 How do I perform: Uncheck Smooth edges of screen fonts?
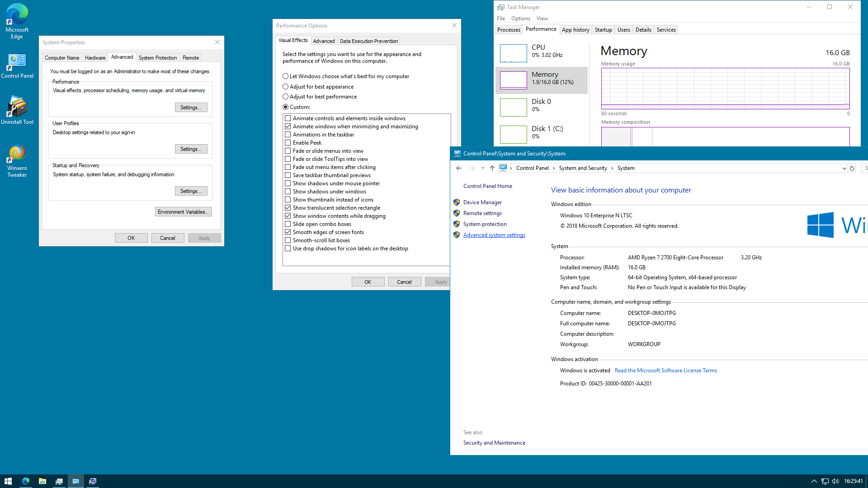coord(288,232)
